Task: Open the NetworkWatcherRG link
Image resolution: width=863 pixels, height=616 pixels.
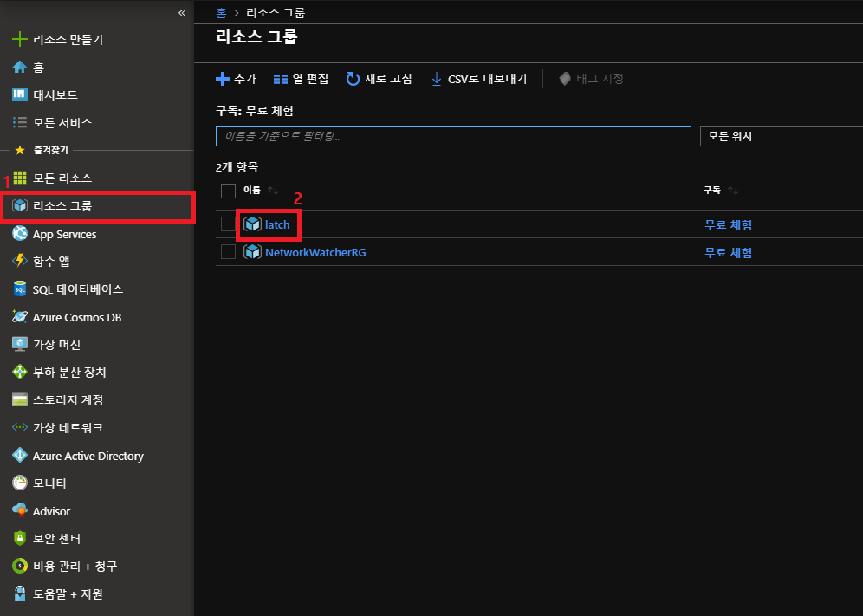Action: (315, 252)
